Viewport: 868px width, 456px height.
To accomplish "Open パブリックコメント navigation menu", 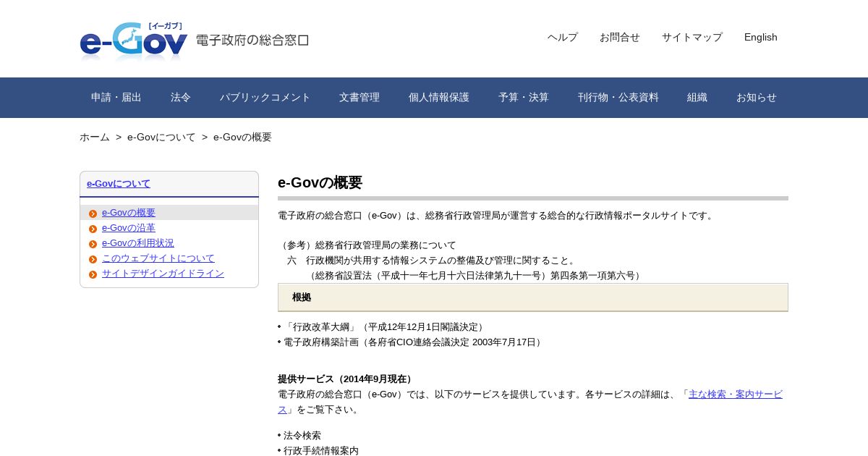I will coord(265,97).
